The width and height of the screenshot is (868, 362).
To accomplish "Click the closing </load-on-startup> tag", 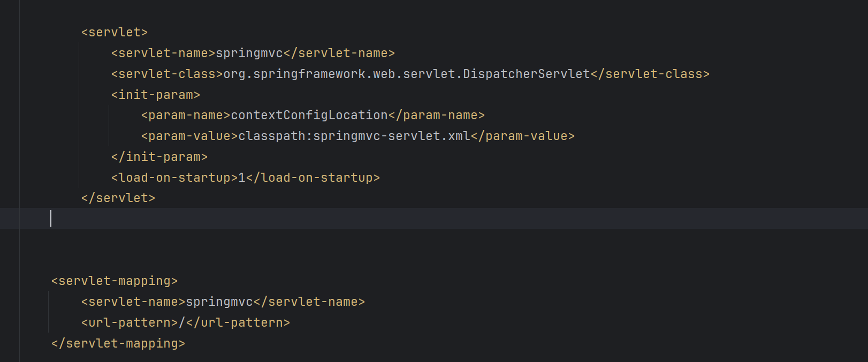I will 313,178.
